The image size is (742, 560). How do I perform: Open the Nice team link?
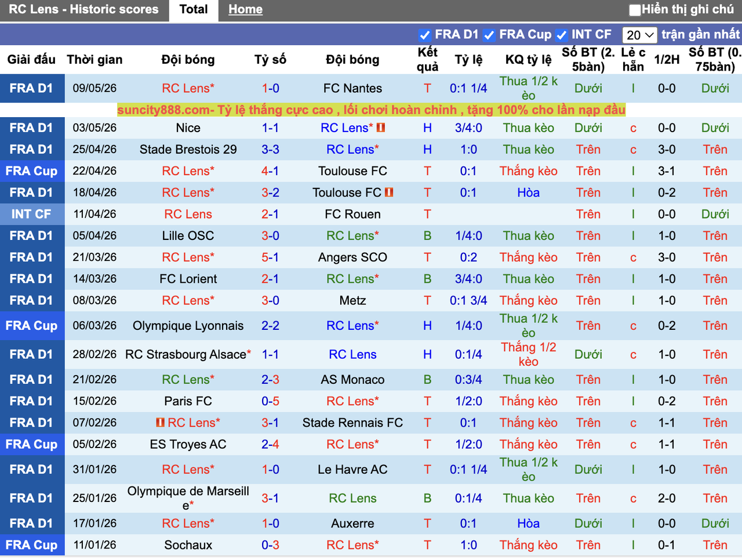click(x=188, y=128)
